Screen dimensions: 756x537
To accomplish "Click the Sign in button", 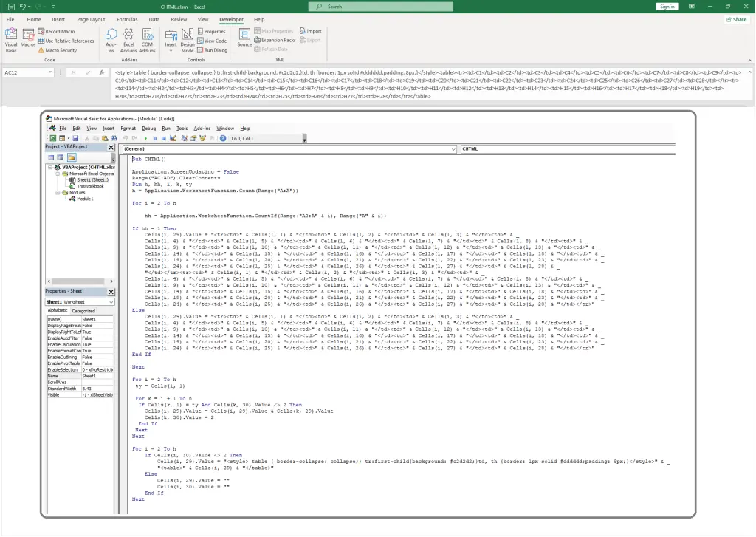I will pyautogui.click(x=667, y=7).
